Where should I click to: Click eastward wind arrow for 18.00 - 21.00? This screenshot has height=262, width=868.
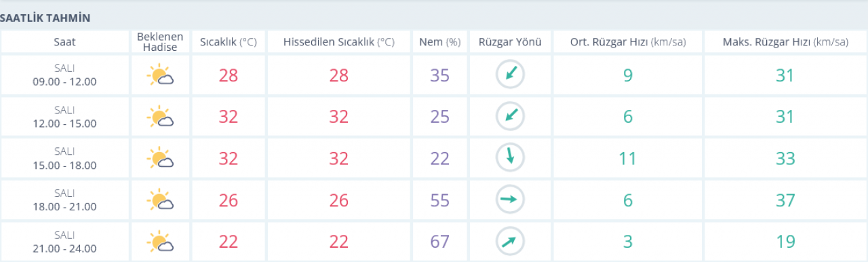tap(510, 200)
